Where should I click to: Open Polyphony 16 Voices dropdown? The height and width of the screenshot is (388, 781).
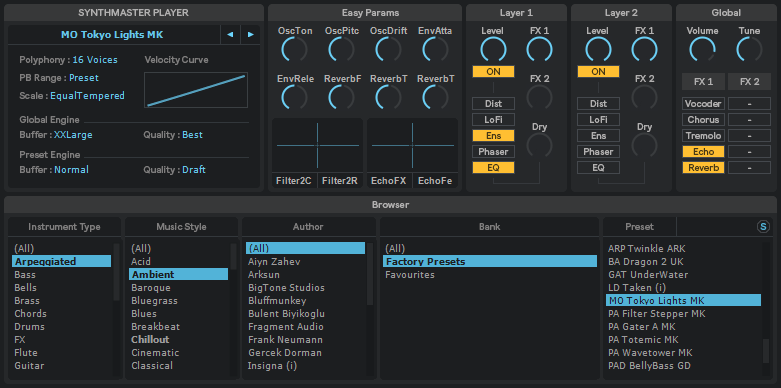tap(95, 60)
